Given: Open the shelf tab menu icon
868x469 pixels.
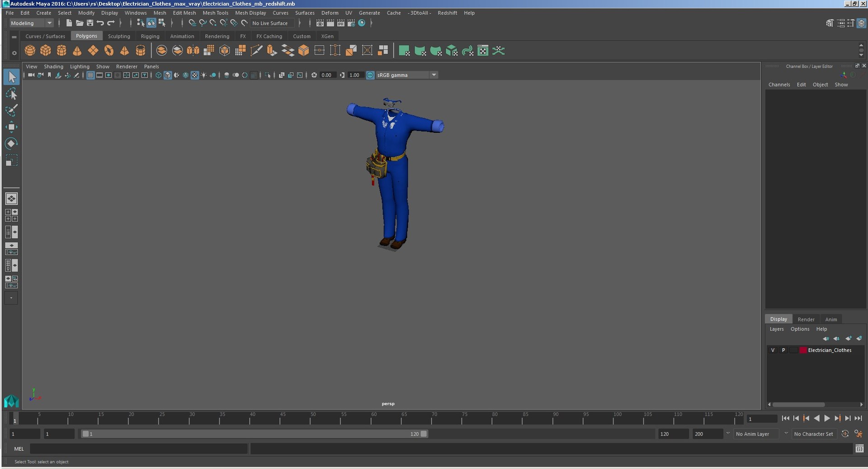Looking at the screenshot, I should (14, 37).
